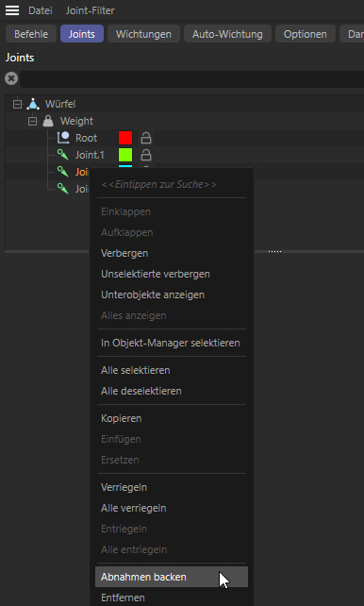Collapse the Würfel tree node
364x606 pixels.
pyautogui.click(x=17, y=105)
